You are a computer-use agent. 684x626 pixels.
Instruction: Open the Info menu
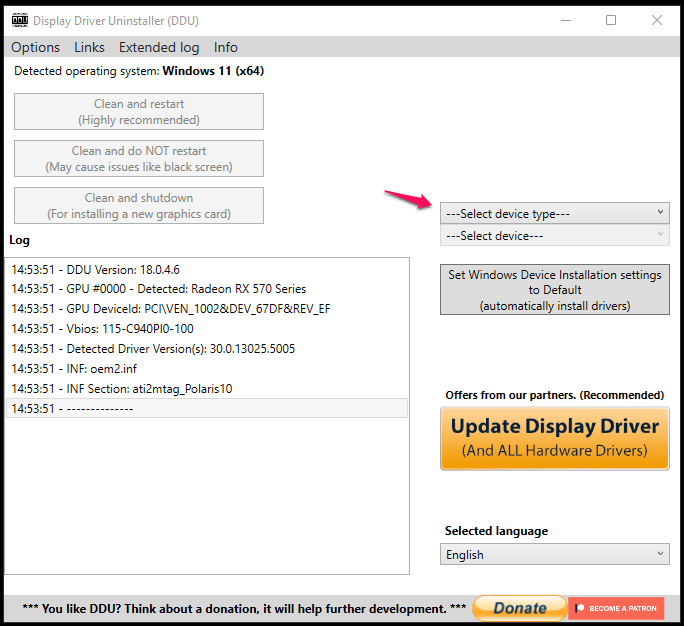[x=226, y=47]
